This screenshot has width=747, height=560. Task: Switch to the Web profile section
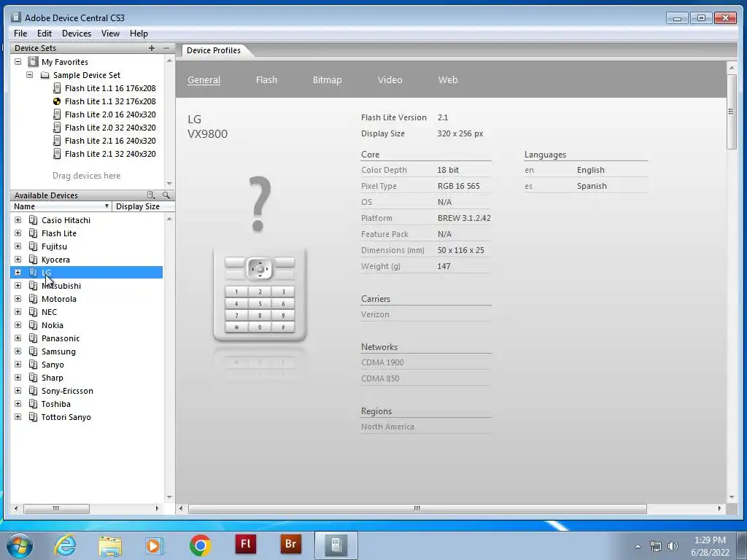[x=448, y=80]
